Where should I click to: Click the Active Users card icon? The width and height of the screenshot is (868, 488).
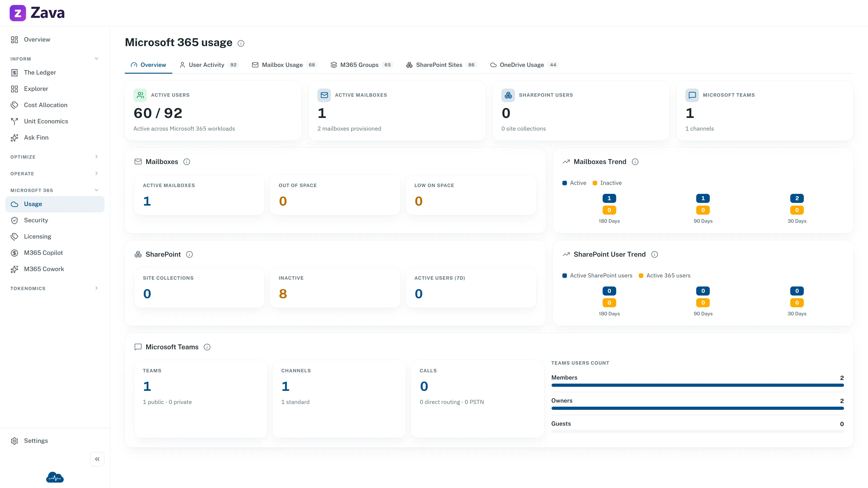click(140, 95)
